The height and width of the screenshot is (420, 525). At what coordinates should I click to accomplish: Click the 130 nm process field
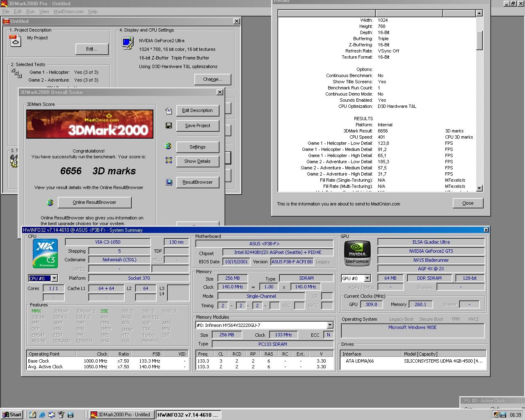pyautogui.click(x=176, y=242)
